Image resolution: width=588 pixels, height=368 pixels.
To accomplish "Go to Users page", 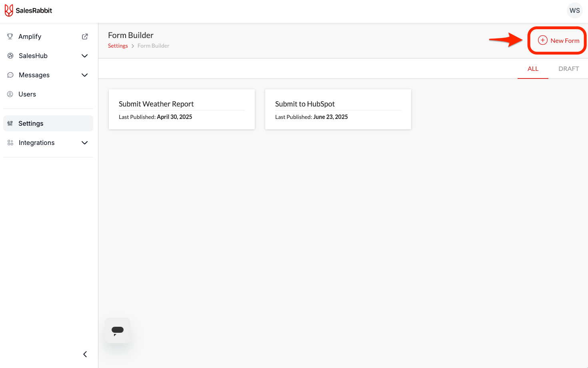I will 48,94.
